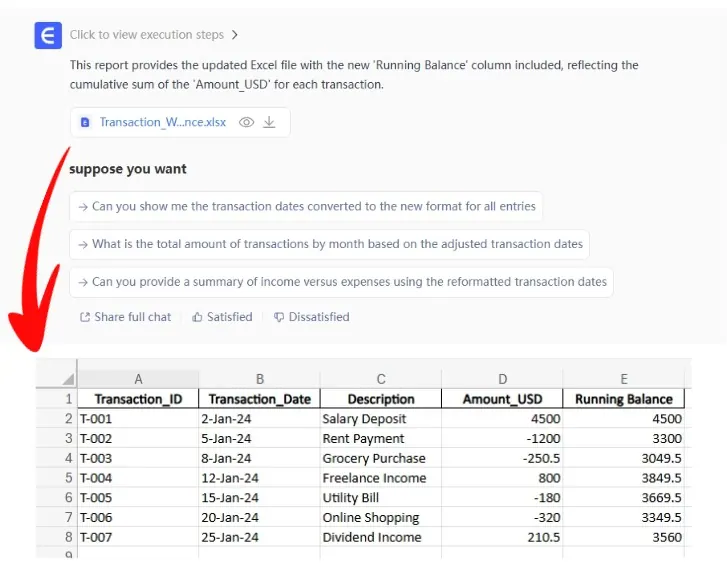Click the spreadsheet select-all corner triangle

pos(68,380)
